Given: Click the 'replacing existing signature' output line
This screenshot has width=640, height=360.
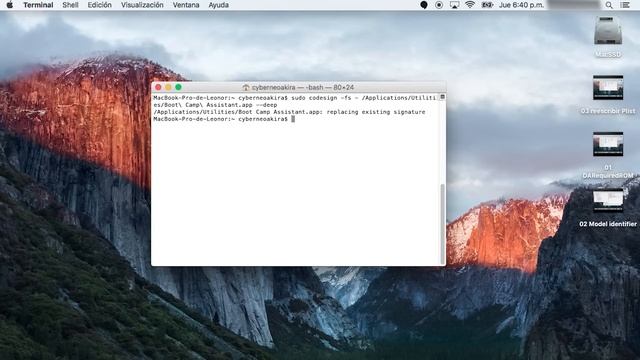Looking at the screenshot, I should [x=289, y=112].
